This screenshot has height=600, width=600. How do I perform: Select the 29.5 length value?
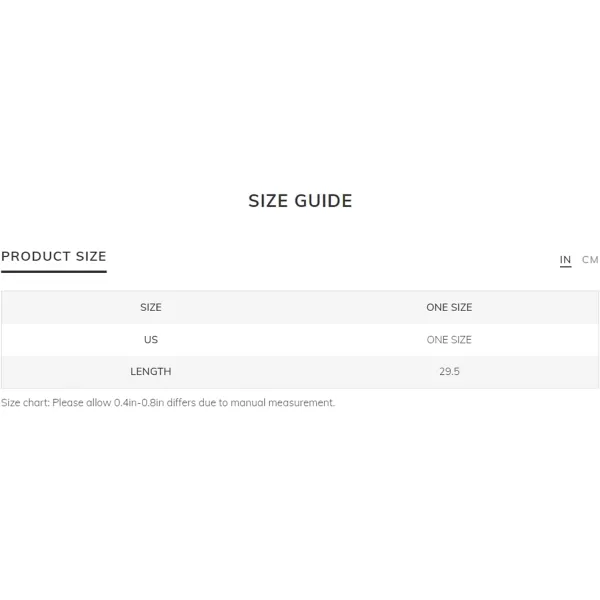click(x=449, y=371)
